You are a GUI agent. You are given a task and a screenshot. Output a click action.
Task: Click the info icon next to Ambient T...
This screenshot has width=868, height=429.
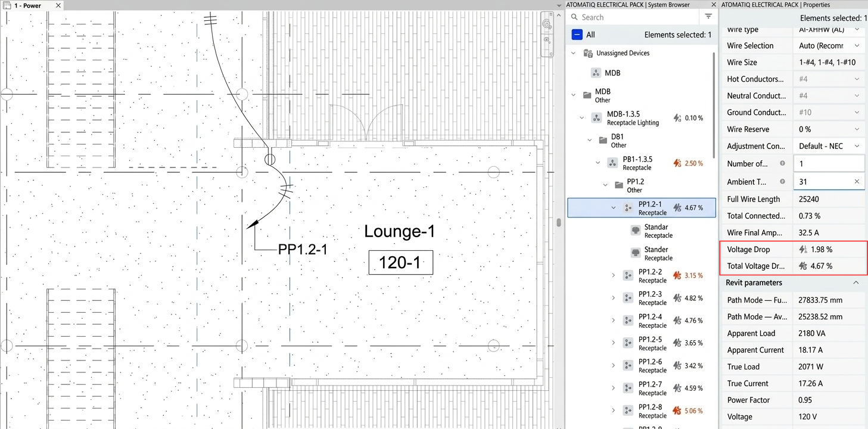782,181
